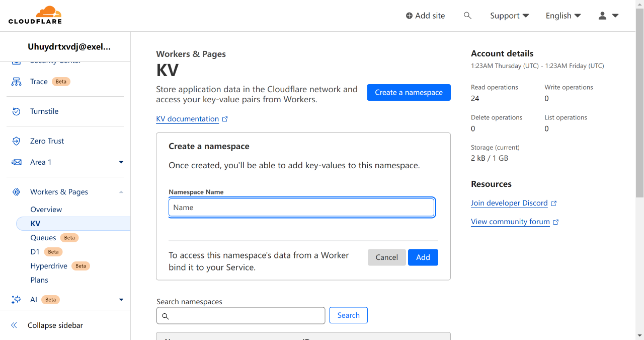Click the Read operations value 24
The image size is (644, 340).
tap(475, 98)
